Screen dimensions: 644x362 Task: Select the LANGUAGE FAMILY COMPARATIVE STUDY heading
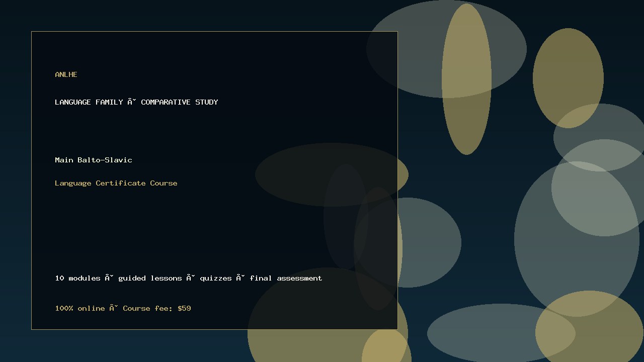[x=136, y=102]
